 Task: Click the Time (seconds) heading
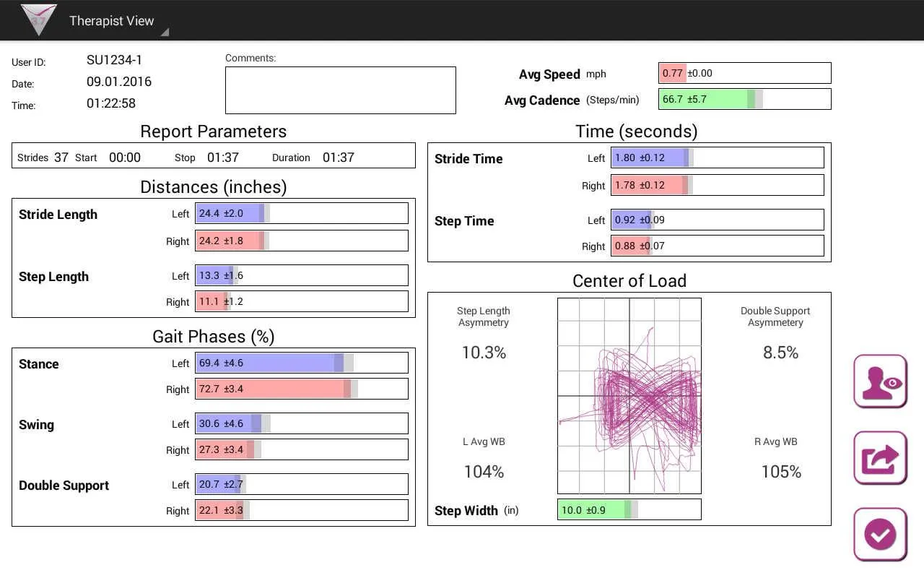pos(637,131)
